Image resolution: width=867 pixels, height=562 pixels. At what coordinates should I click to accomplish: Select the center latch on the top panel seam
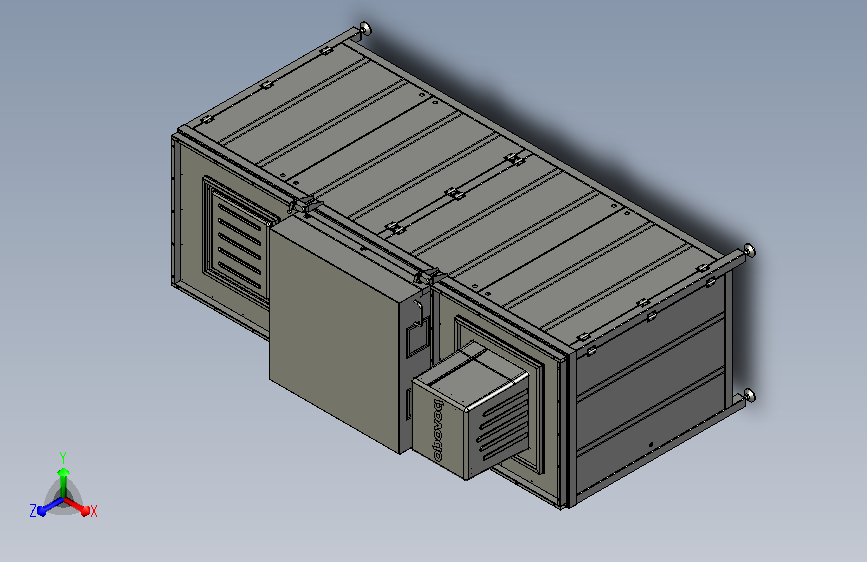coord(455,194)
